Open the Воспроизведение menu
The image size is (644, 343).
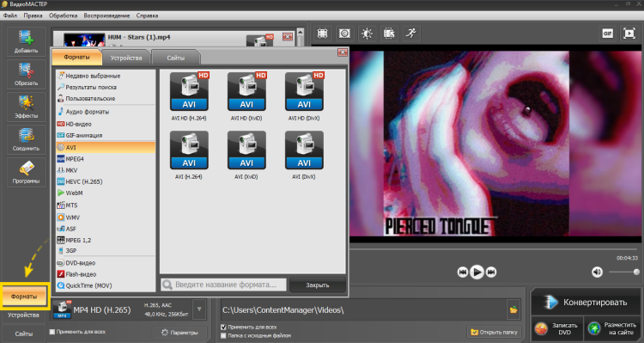106,15
